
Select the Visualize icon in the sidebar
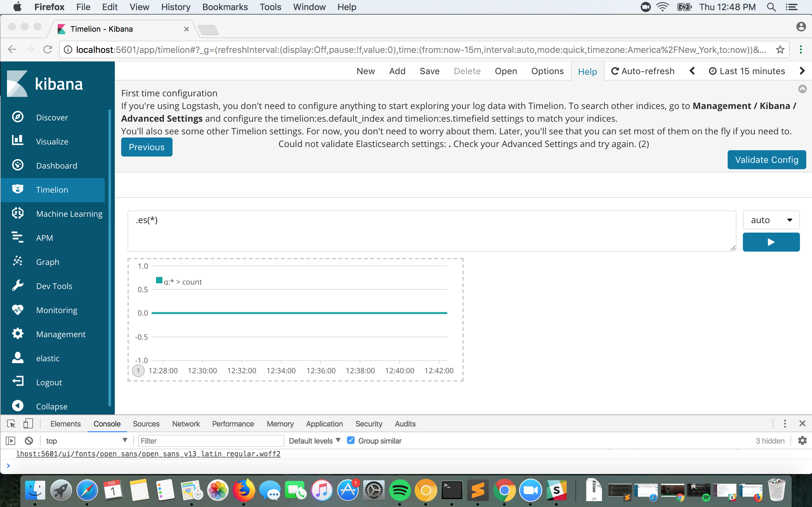[17, 141]
